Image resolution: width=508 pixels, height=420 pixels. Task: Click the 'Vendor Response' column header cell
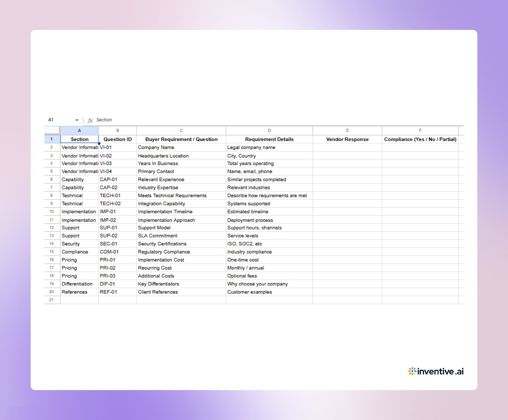pos(347,139)
